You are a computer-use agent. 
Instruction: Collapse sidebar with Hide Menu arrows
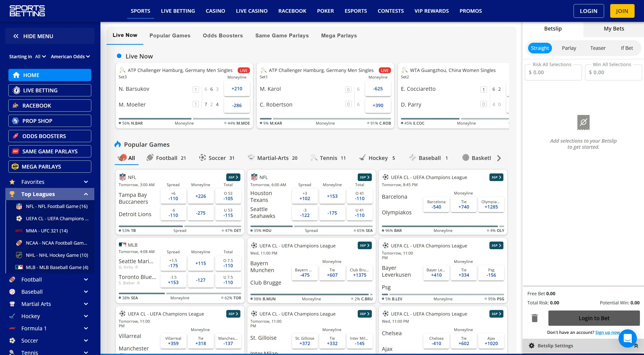point(16,36)
